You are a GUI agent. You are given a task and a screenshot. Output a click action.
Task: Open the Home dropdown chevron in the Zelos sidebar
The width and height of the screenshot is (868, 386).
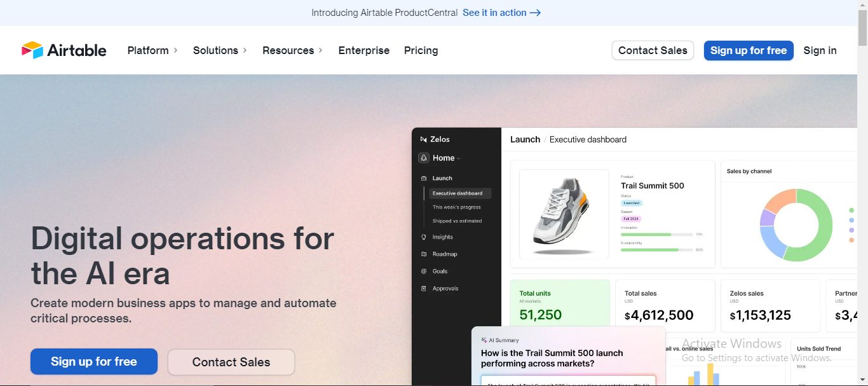458,158
